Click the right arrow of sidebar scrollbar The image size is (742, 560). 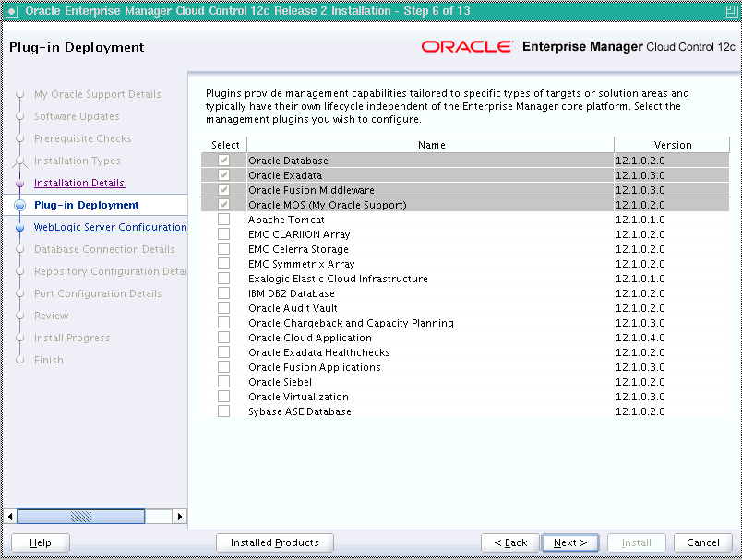pyautogui.click(x=180, y=517)
